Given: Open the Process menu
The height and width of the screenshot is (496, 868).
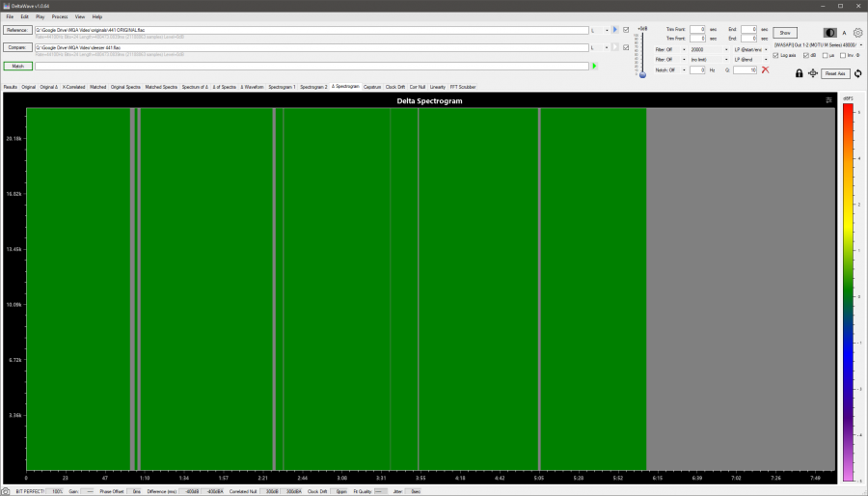Looking at the screenshot, I should pos(59,16).
